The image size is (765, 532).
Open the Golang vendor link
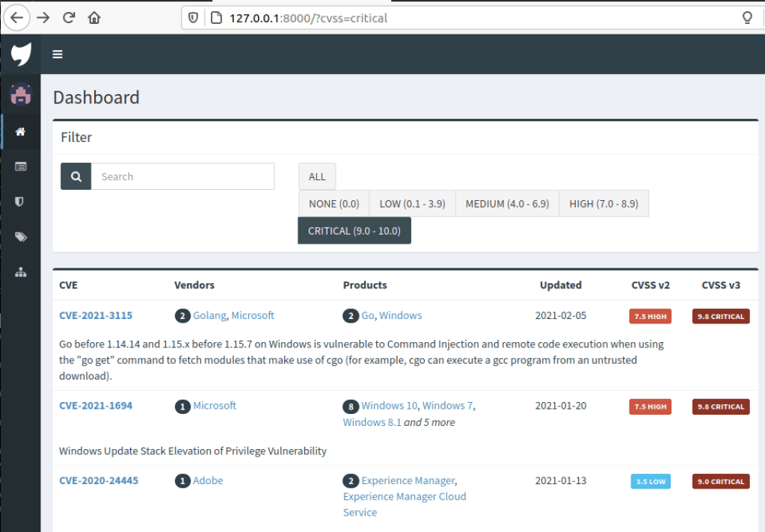pos(209,315)
